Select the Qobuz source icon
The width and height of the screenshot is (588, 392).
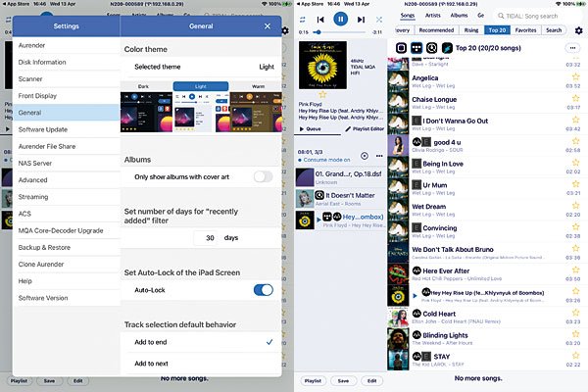(x=431, y=48)
